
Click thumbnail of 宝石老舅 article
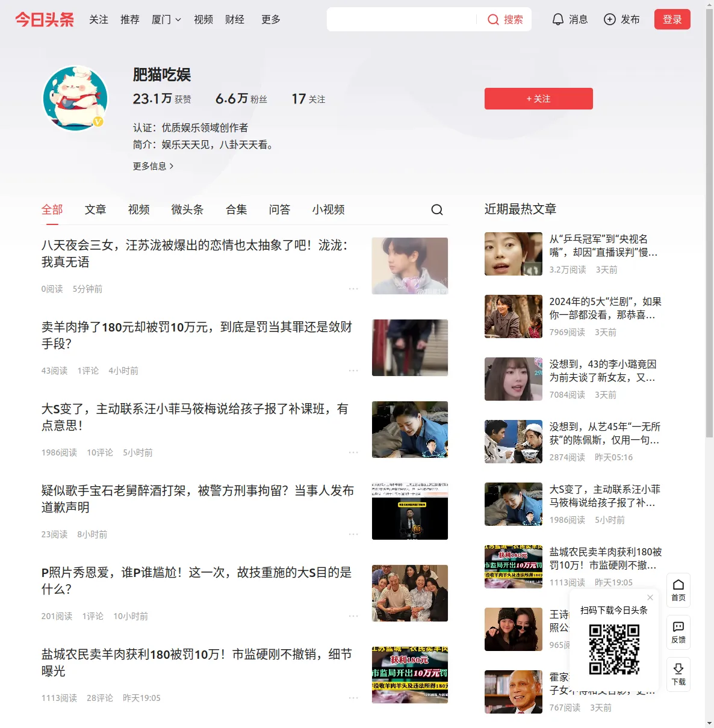(410, 511)
